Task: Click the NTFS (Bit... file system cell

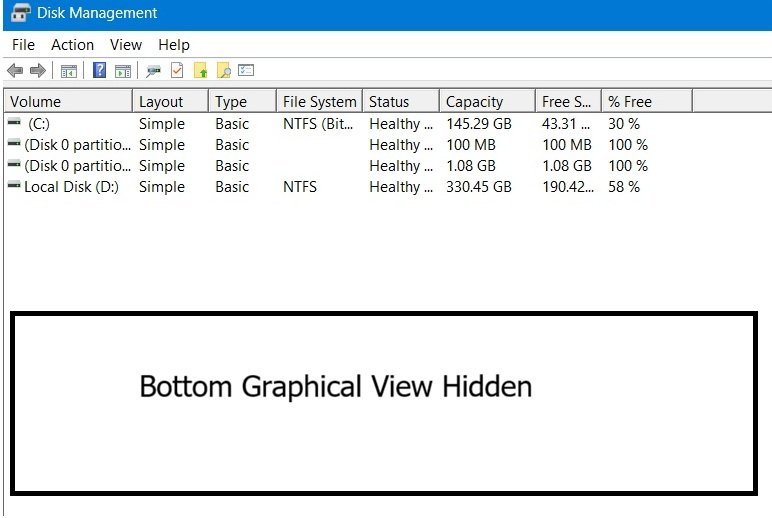Action: point(318,124)
